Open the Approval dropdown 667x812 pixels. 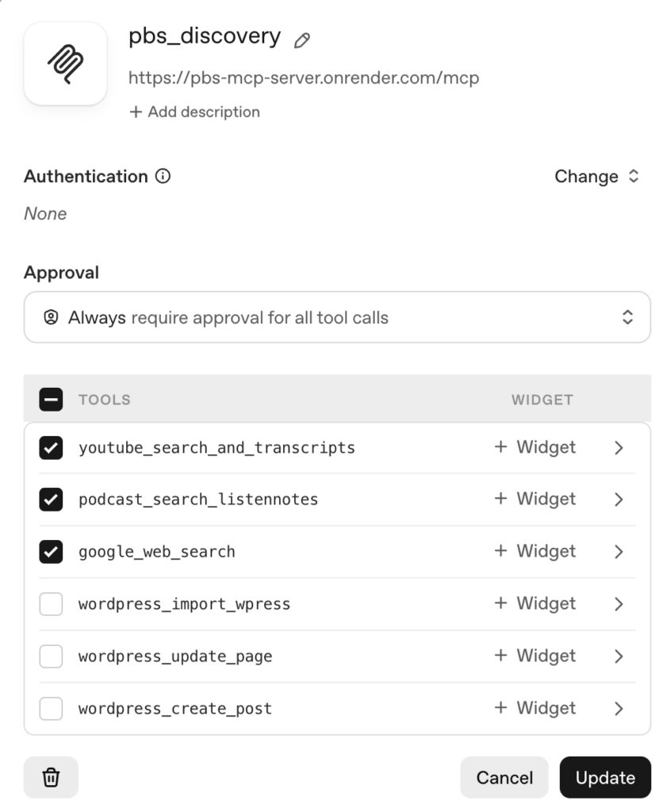click(x=337, y=318)
